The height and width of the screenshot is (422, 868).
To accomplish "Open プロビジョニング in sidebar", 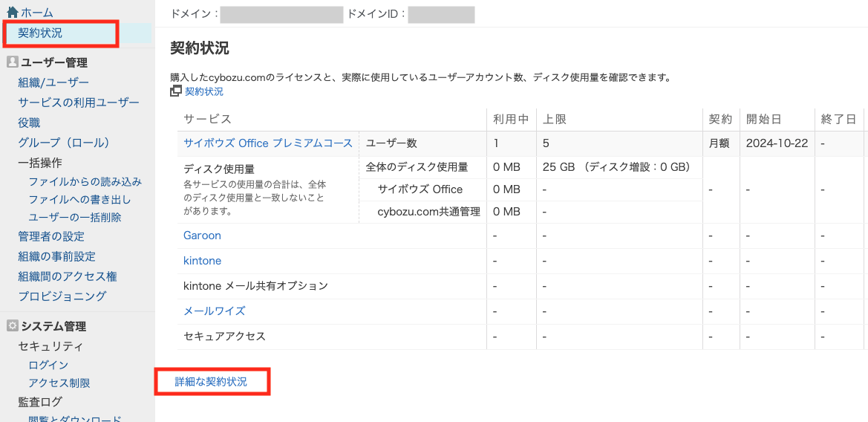I will tap(62, 296).
